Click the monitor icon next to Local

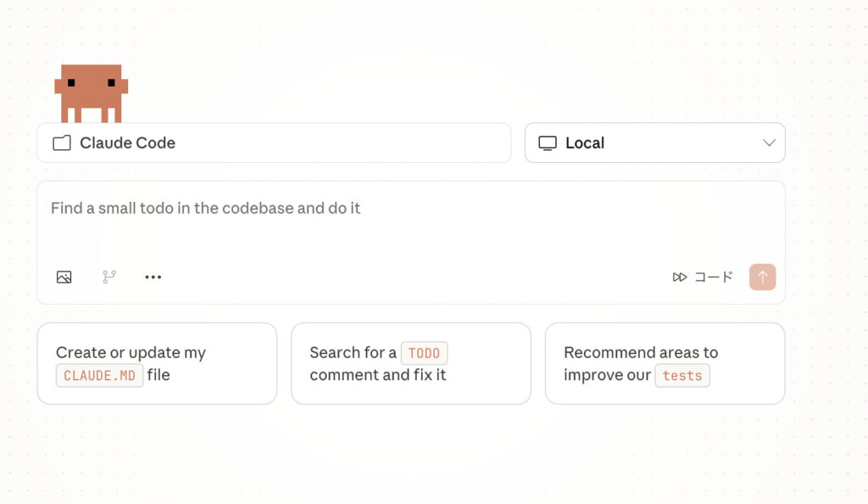548,143
